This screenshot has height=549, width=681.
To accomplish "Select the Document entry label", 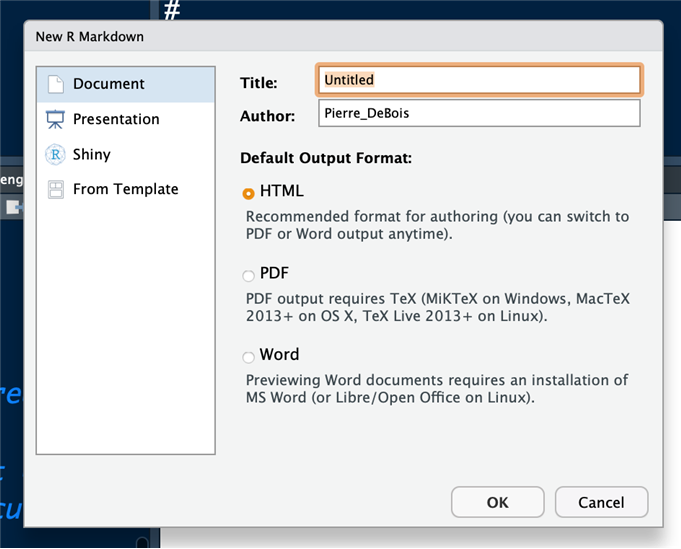I will pyautogui.click(x=109, y=84).
